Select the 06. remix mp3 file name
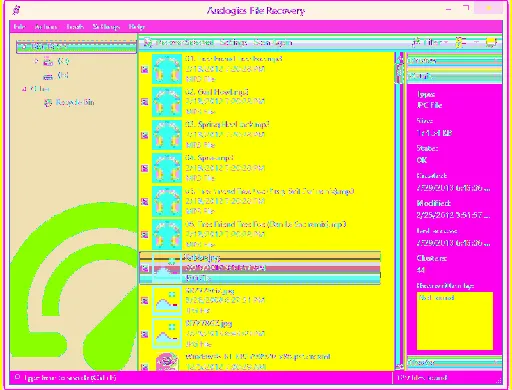 [266, 224]
